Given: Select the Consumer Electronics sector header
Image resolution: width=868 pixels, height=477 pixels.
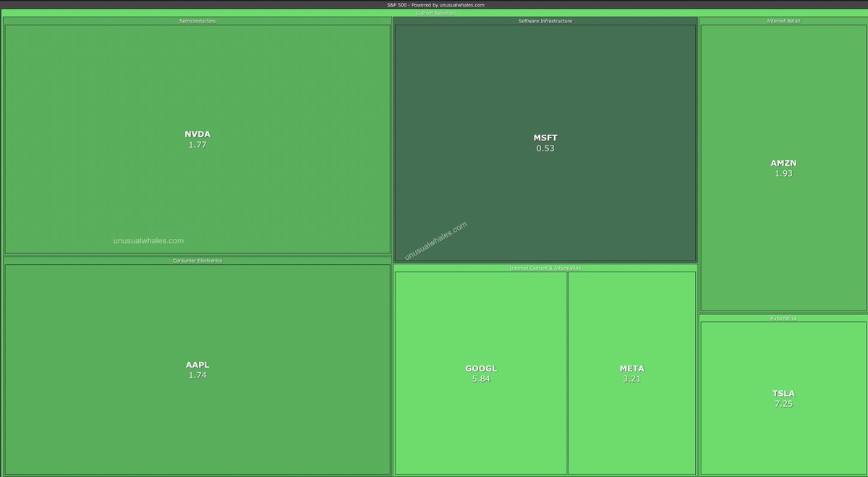Looking at the screenshot, I should point(197,260).
